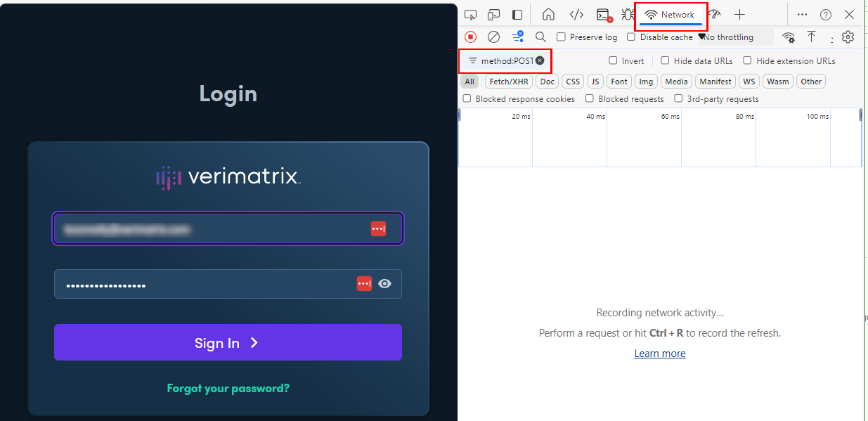The height and width of the screenshot is (421, 868).
Task: Filter requests by CSS
Action: (573, 82)
